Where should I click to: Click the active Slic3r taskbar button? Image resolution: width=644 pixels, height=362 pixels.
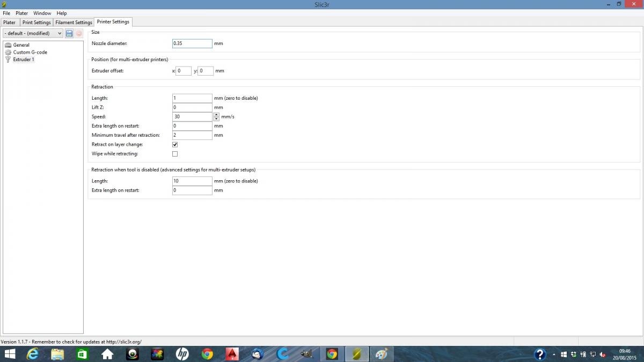point(357,354)
